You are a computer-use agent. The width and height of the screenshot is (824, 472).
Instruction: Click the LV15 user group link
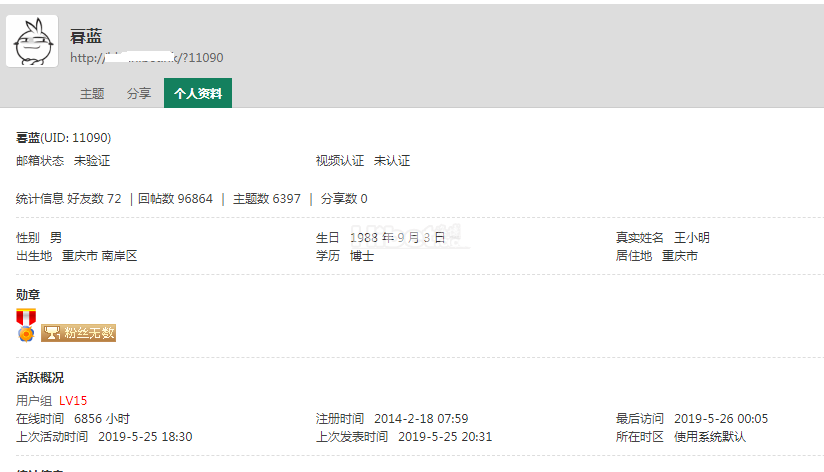click(73, 401)
